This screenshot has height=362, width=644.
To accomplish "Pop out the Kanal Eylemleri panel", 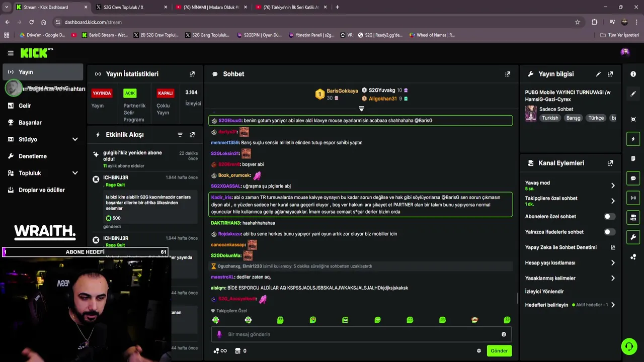I will pyautogui.click(x=610, y=163).
